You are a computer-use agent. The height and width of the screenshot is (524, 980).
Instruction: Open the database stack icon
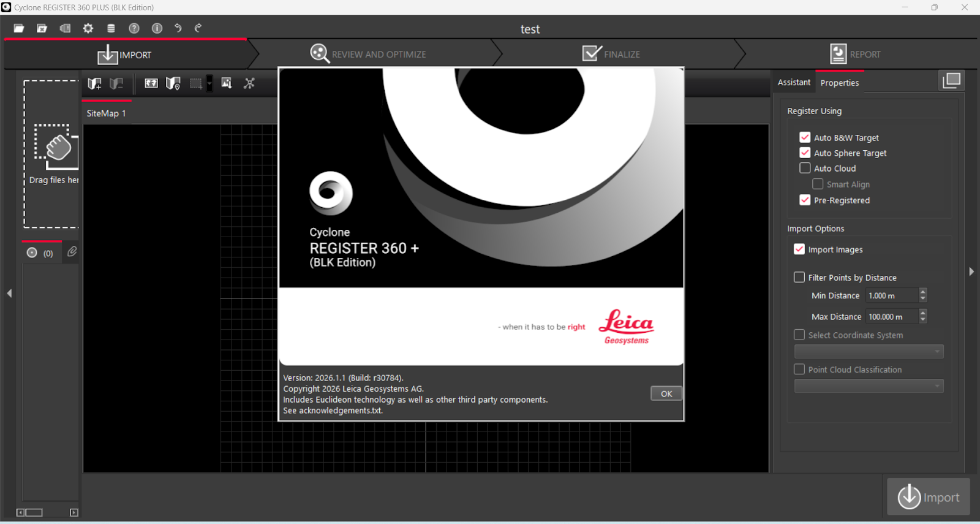point(111,28)
